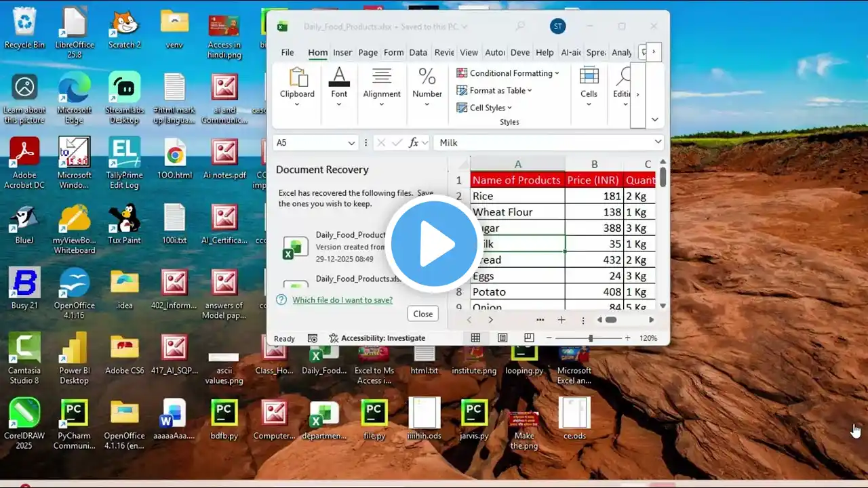Screen dimensions: 868x488
Task: Select the jarvis.py file on desktop
Action: (x=474, y=419)
